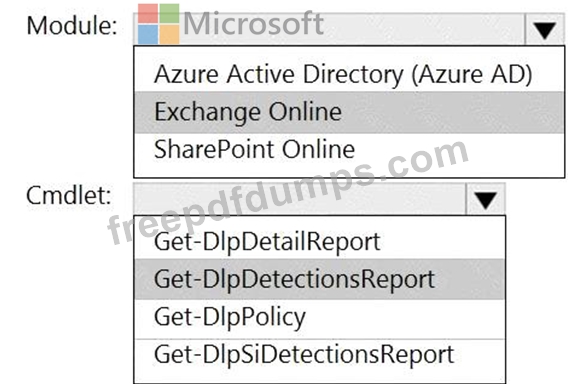Click inside the Module combo box field

(x=330, y=29)
